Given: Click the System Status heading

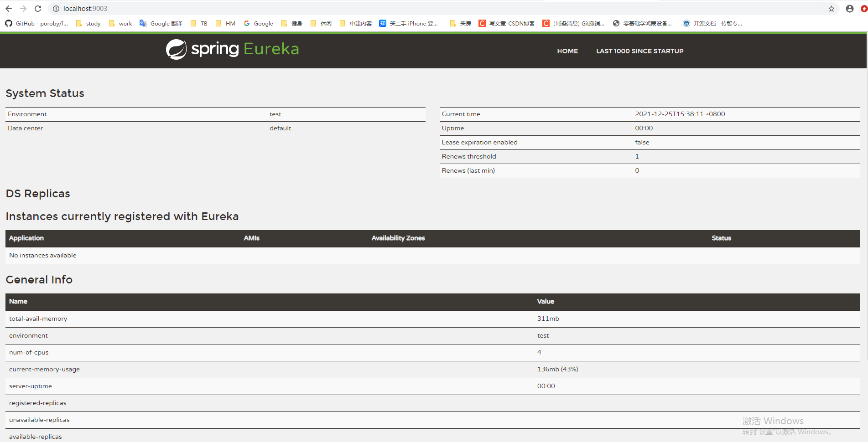Looking at the screenshot, I should coord(45,93).
